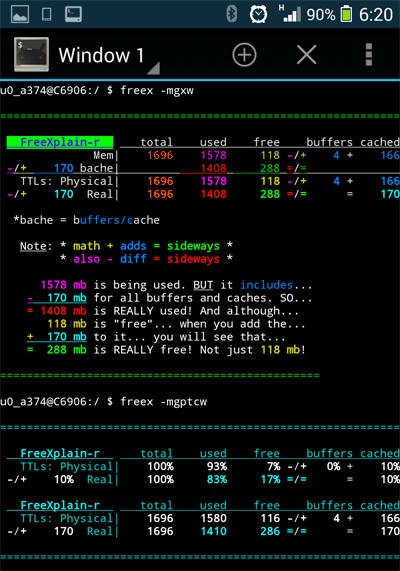Image resolution: width=400 pixels, height=571 pixels.
Task: Tap the battery indicator icon
Action: (346, 15)
